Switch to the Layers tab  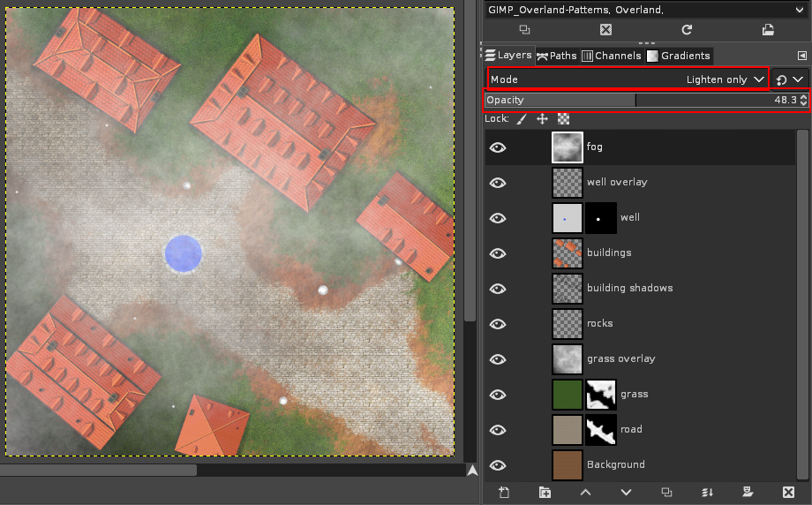[x=508, y=56]
